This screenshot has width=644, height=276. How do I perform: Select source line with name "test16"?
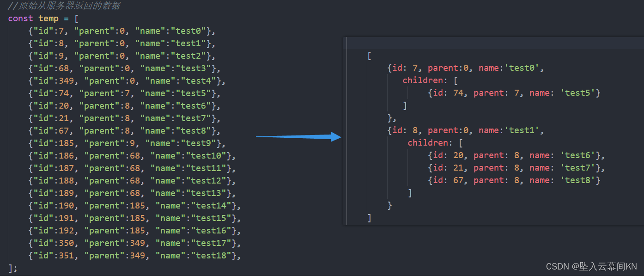tap(134, 231)
